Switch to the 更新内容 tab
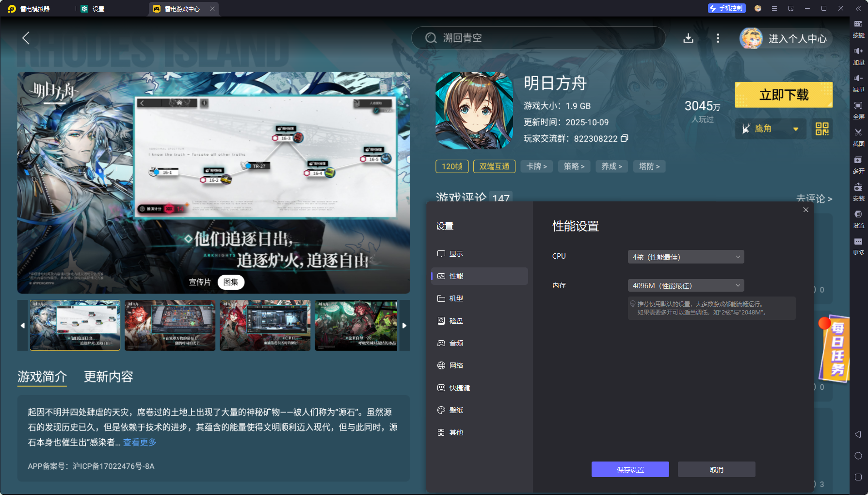 (109, 377)
